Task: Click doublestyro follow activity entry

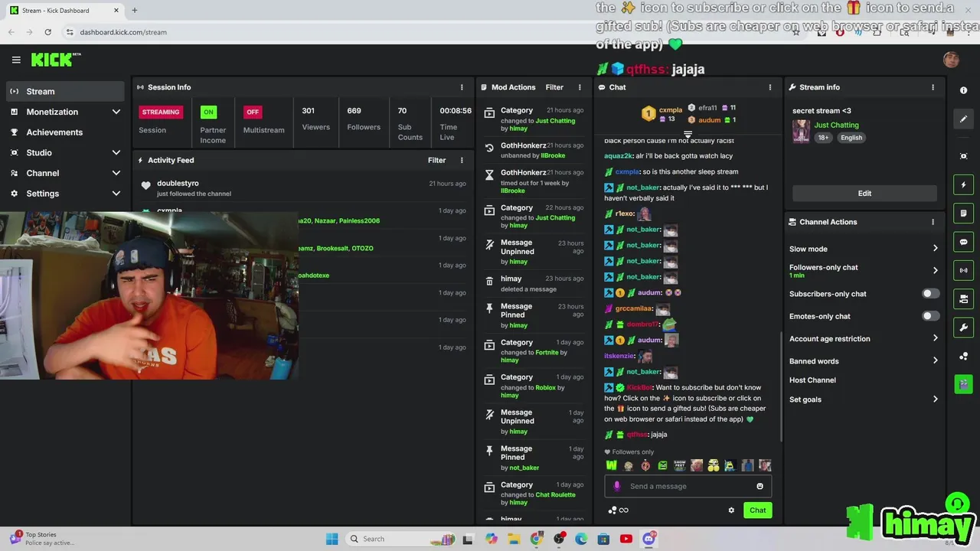Action: coord(302,187)
